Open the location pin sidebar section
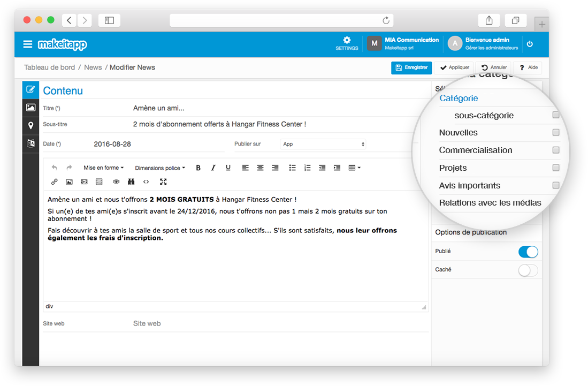Screen dimensions: 588x386 click(30, 125)
